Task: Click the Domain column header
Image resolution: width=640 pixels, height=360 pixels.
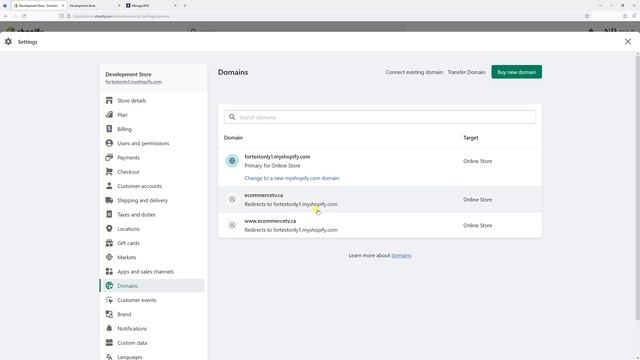Action: pos(233,138)
